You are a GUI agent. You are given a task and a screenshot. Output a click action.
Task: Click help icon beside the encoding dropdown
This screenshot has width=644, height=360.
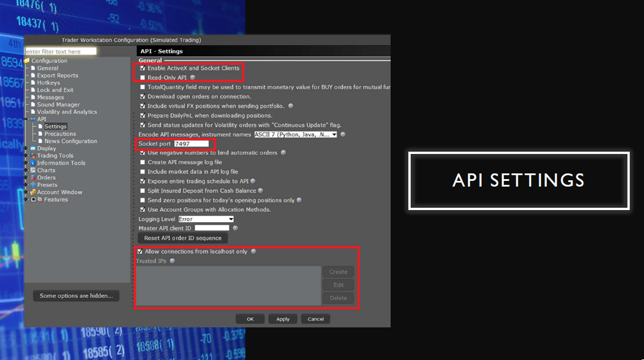tap(343, 134)
